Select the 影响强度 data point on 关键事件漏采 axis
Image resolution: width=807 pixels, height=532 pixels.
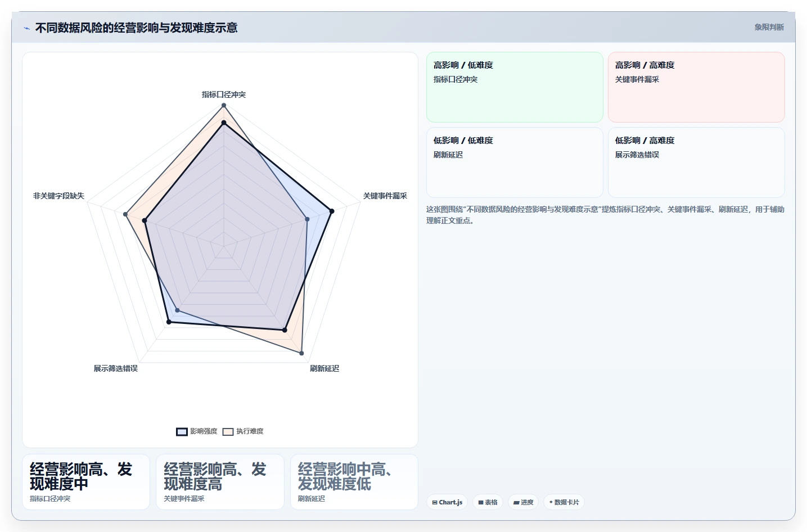331,211
